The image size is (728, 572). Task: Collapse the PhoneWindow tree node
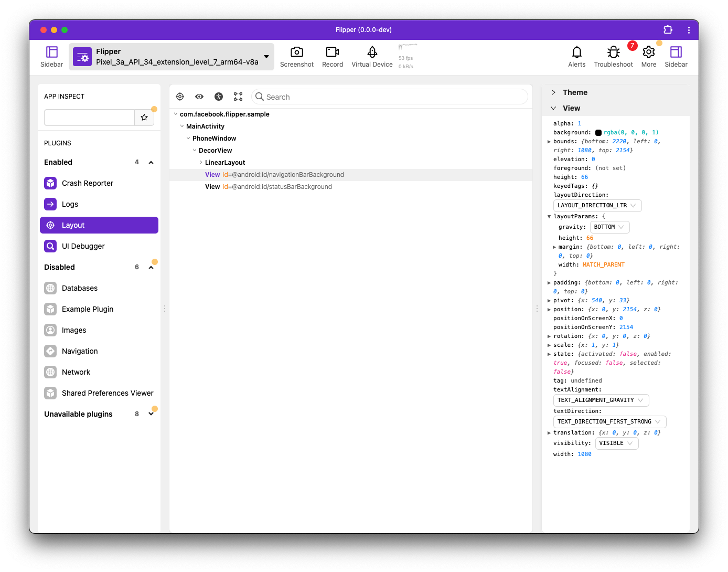[188, 138]
